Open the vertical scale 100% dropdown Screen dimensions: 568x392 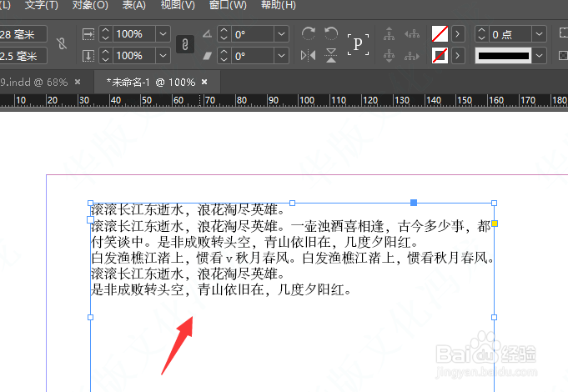tap(163, 56)
